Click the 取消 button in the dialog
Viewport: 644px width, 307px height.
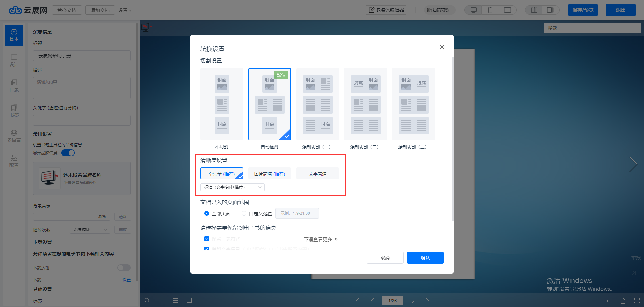coord(385,258)
